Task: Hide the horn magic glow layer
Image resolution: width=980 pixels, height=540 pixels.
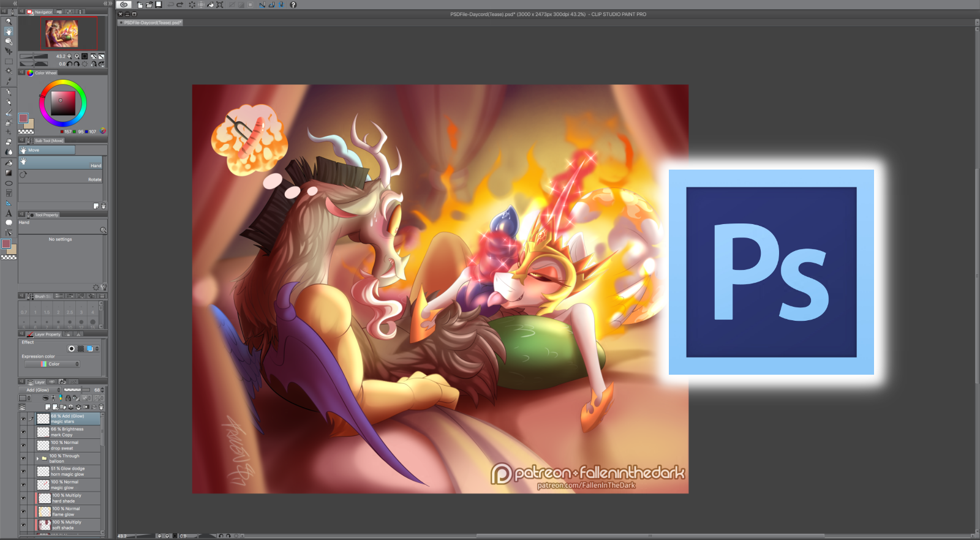Action: (x=23, y=471)
